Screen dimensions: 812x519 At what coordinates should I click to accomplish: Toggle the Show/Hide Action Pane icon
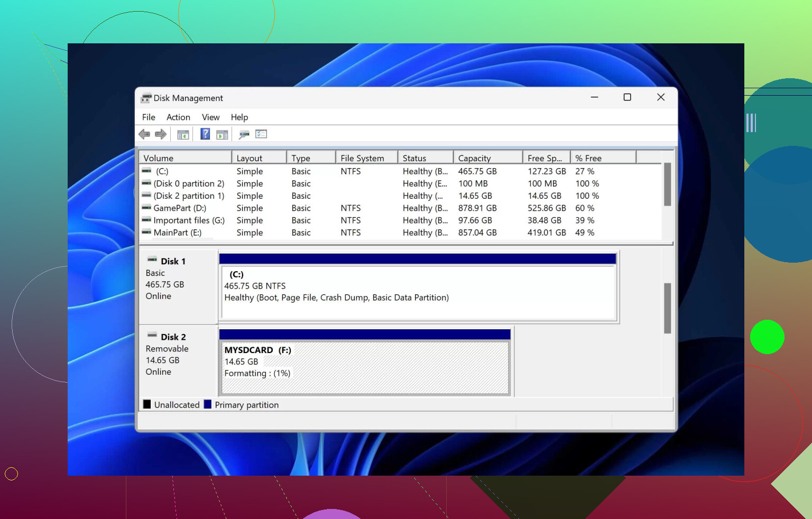pos(222,135)
